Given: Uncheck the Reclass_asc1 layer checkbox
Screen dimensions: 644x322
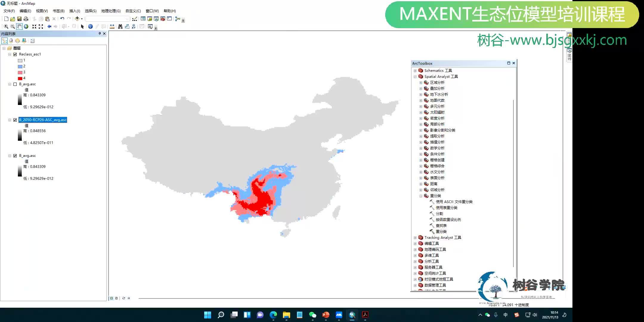Looking at the screenshot, I should 15,54.
